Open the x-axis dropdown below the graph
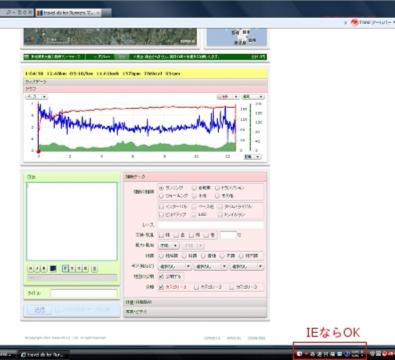This screenshot has width=395, height=360. pos(252,157)
